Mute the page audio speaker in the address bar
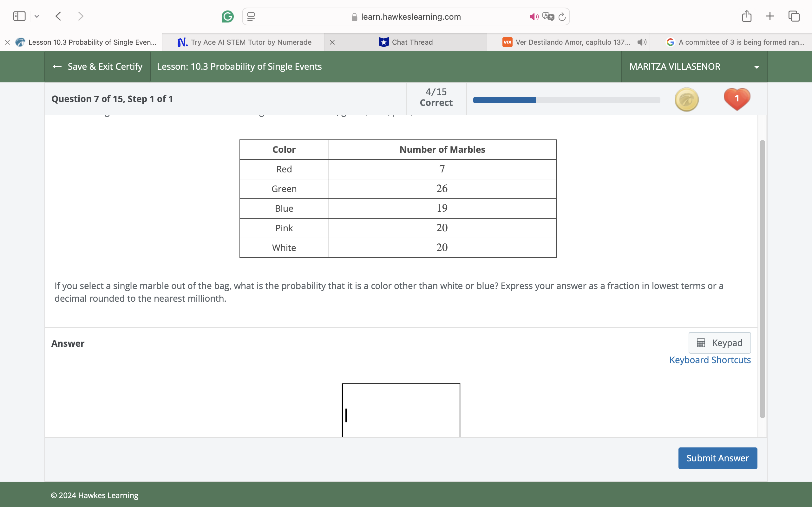The height and width of the screenshot is (507, 812). click(533, 16)
